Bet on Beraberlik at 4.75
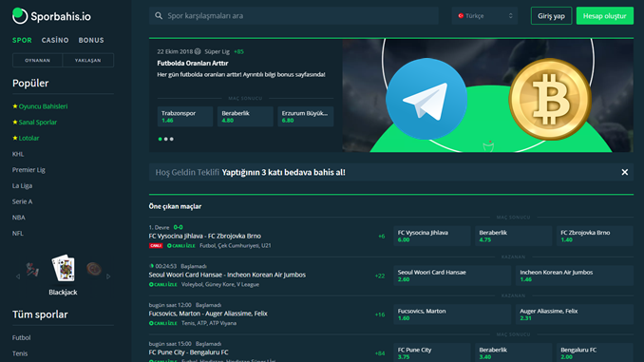The height and width of the screenshot is (362, 644). tap(513, 236)
